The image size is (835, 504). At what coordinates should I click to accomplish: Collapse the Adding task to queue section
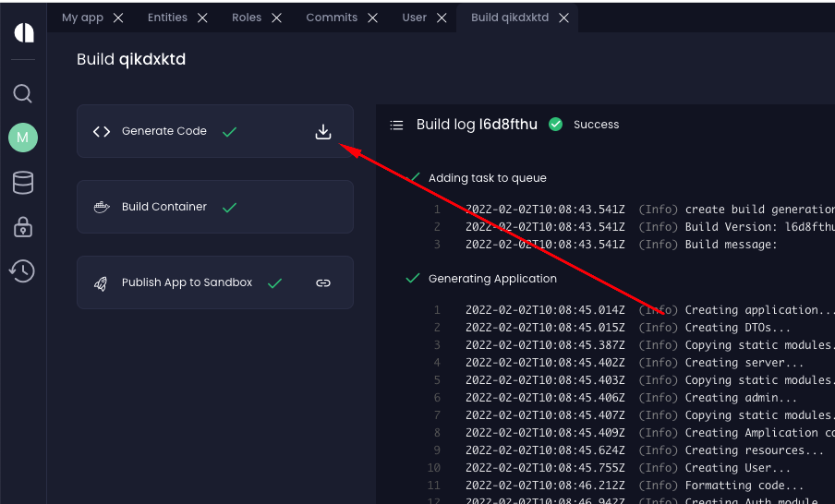point(488,178)
